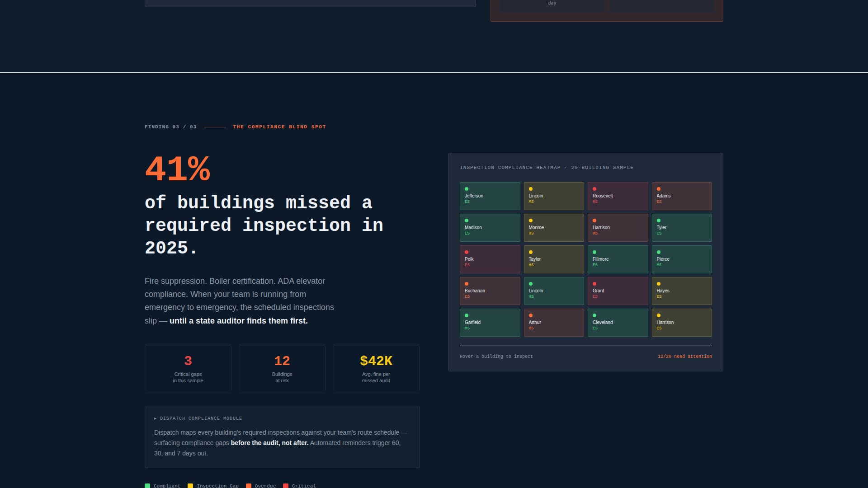Open the Buchanan ES heatmap tile

[490, 291]
